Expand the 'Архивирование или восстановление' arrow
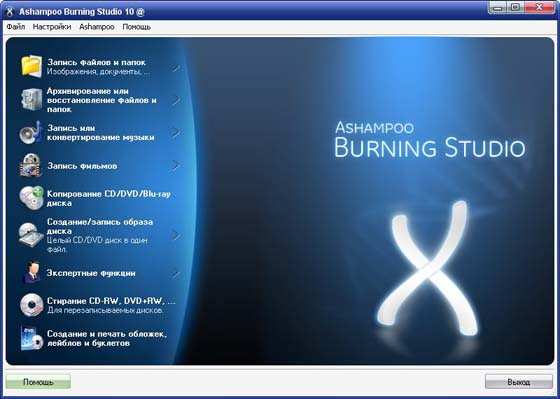The height and width of the screenshot is (399, 560). [x=176, y=101]
